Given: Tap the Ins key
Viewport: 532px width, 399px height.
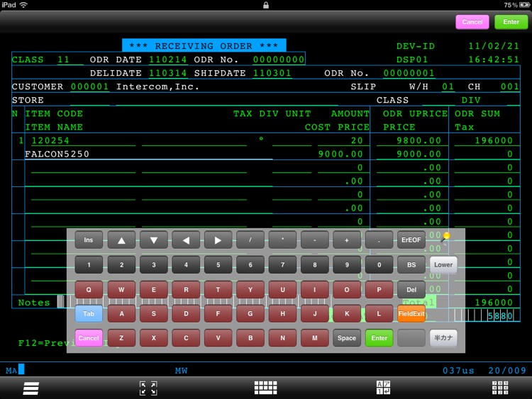Looking at the screenshot, I should pyautogui.click(x=89, y=240).
